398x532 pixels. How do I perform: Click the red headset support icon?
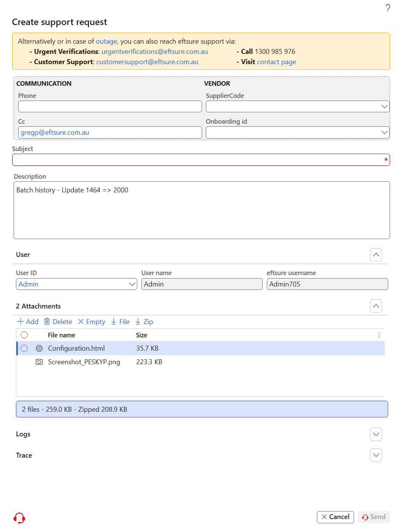(x=19, y=518)
